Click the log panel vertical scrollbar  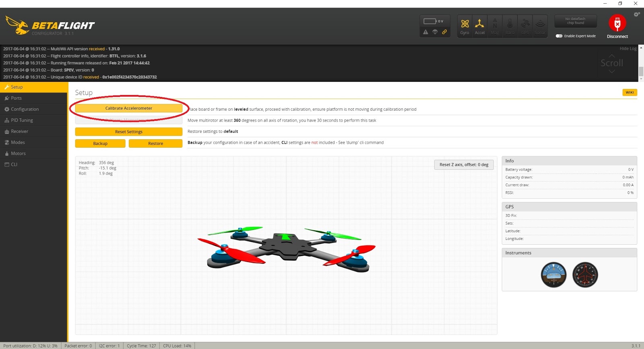point(641,71)
